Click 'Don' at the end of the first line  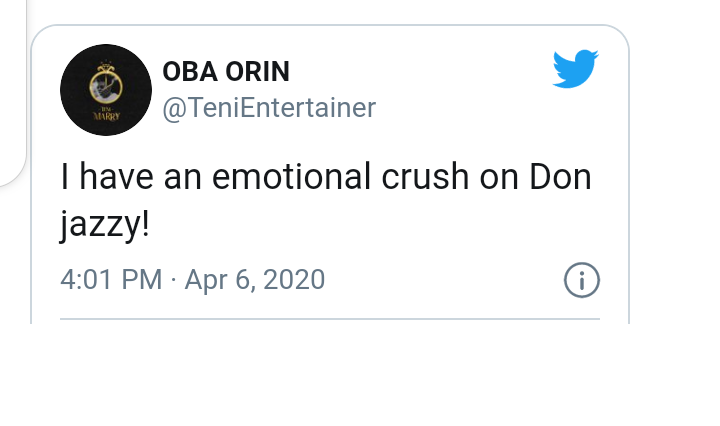click(560, 177)
